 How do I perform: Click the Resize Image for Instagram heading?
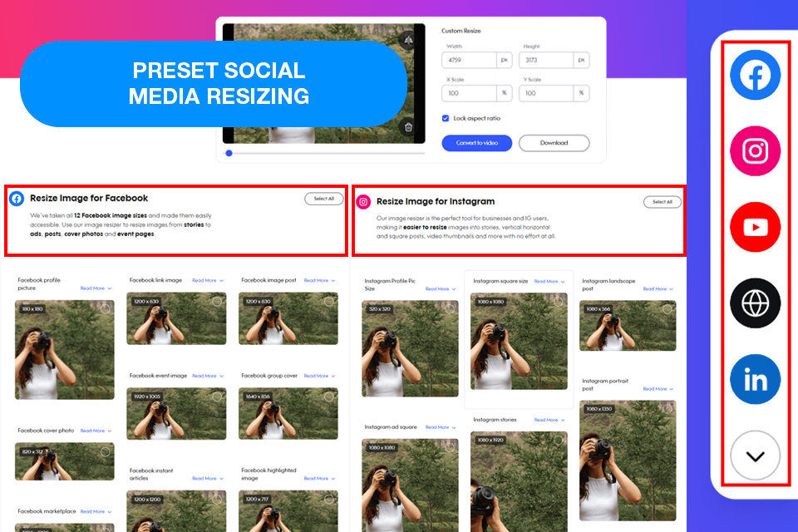coord(436,202)
